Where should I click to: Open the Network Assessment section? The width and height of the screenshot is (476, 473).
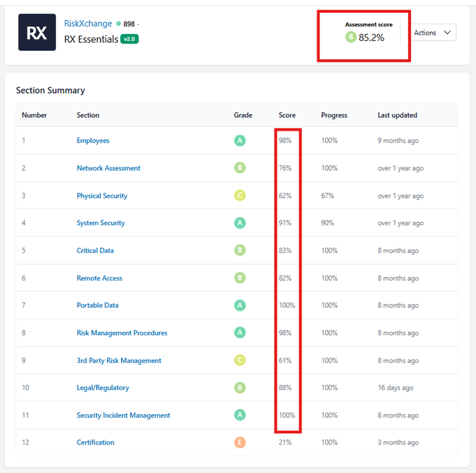108,168
